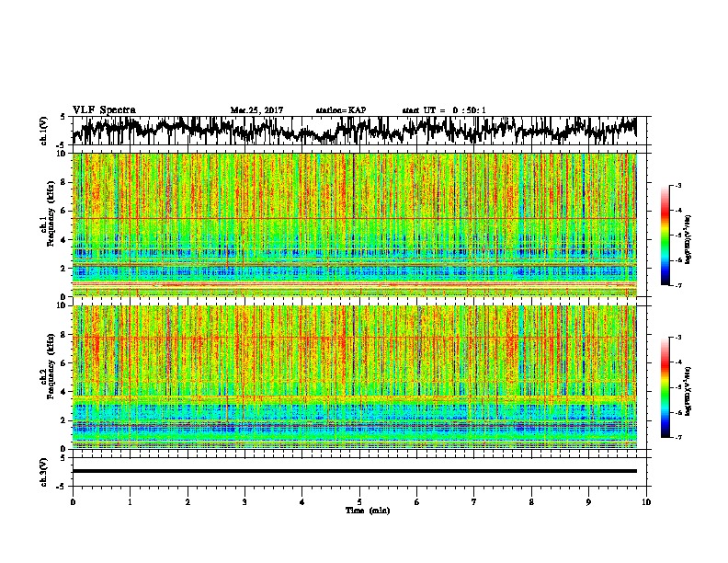Screen dimensions: 728x563
Task: Click the ch.2 spectrogram color bar
Action: click(665, 387)
